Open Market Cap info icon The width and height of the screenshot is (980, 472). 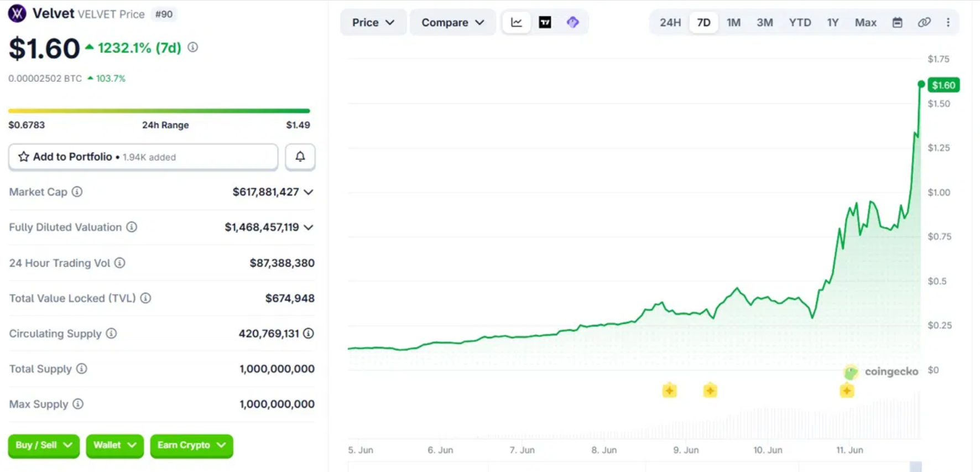(77, 191)
